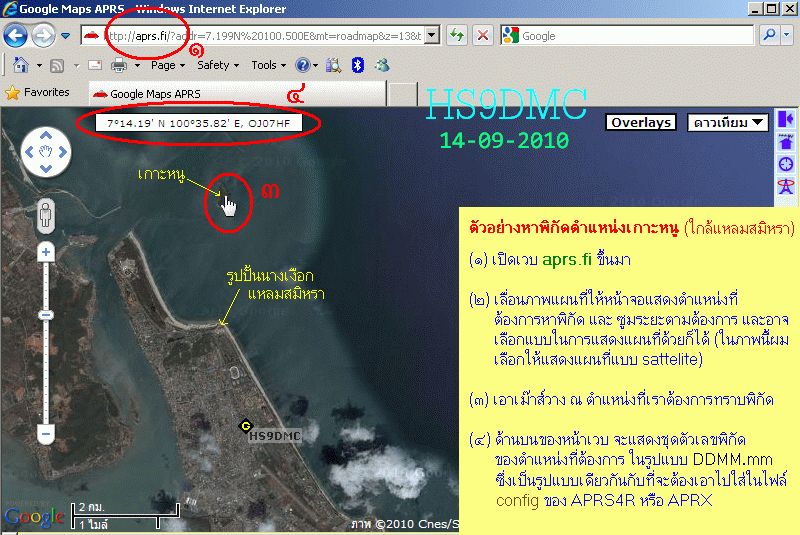The width and height of the screenshot is (800, 535).
Task: Click the RSS Feeds icon
Action: point(57,65)
